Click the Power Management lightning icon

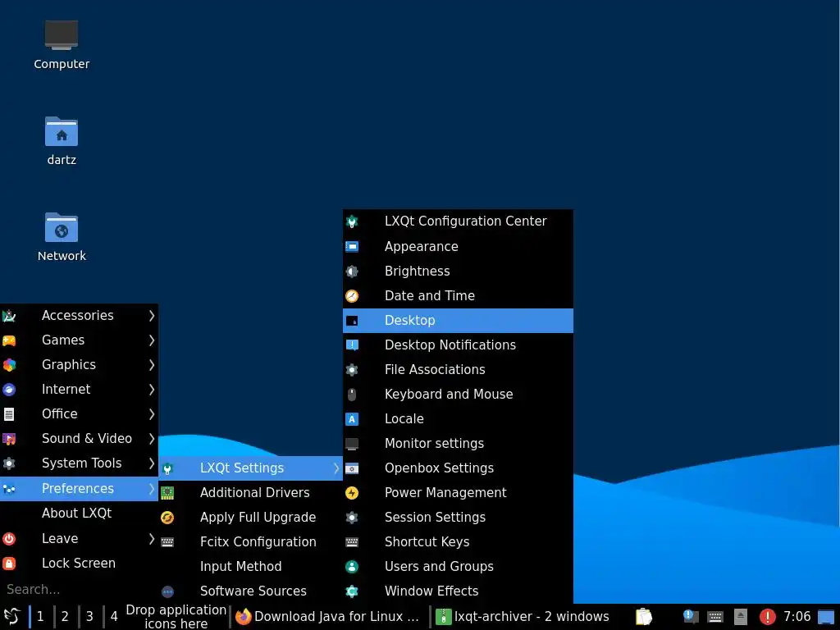352,493
